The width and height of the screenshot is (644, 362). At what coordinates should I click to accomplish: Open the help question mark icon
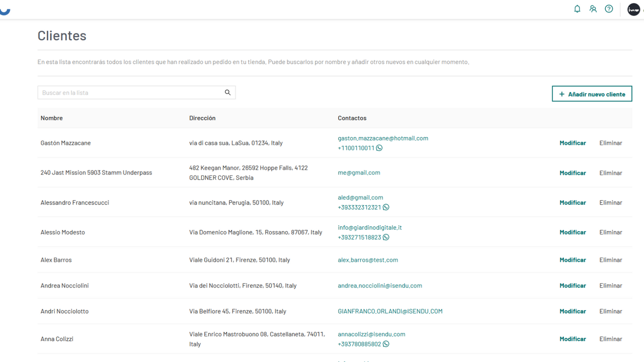click(609, 9)
